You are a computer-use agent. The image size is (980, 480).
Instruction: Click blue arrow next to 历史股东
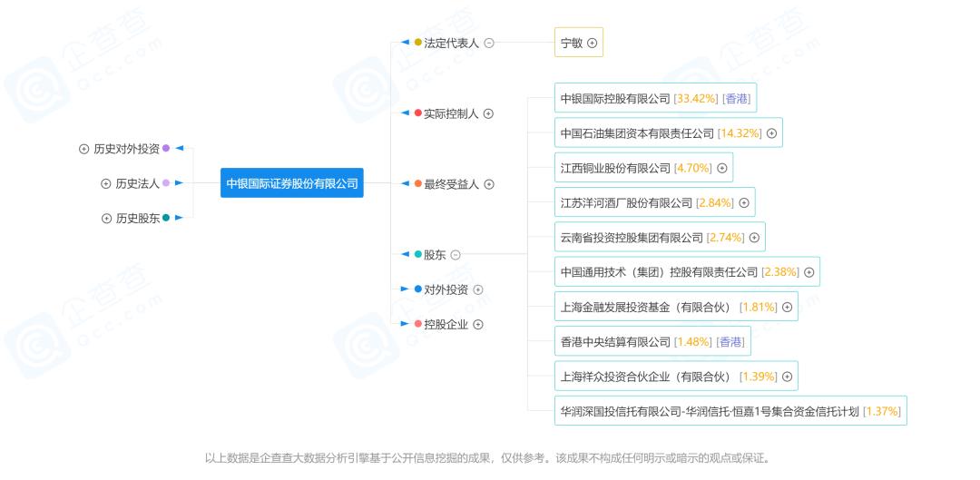coord(180,218)
